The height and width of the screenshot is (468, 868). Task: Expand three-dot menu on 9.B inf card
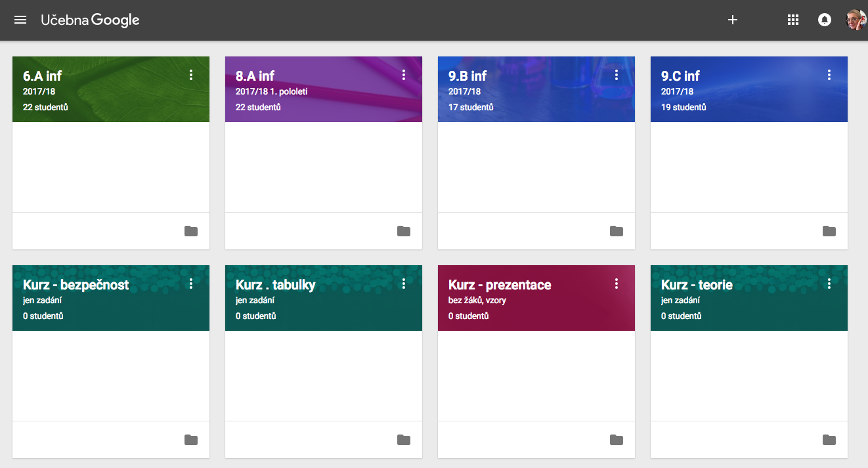(617, 75)
